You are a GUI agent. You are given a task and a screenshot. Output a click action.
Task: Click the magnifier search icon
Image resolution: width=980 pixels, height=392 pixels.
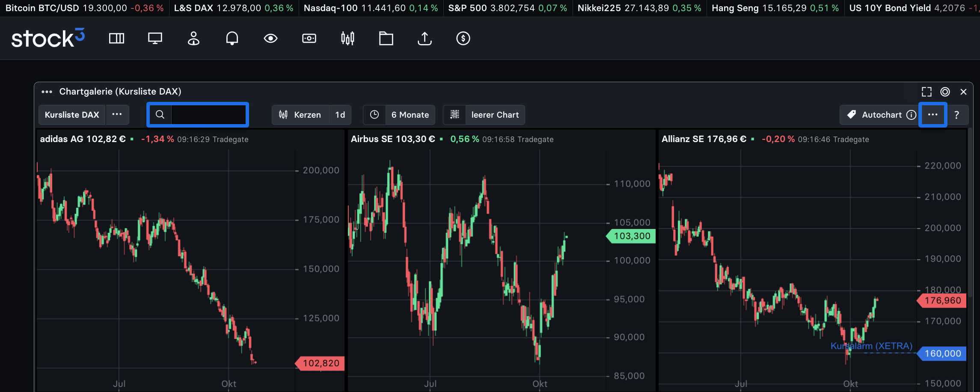160,115
